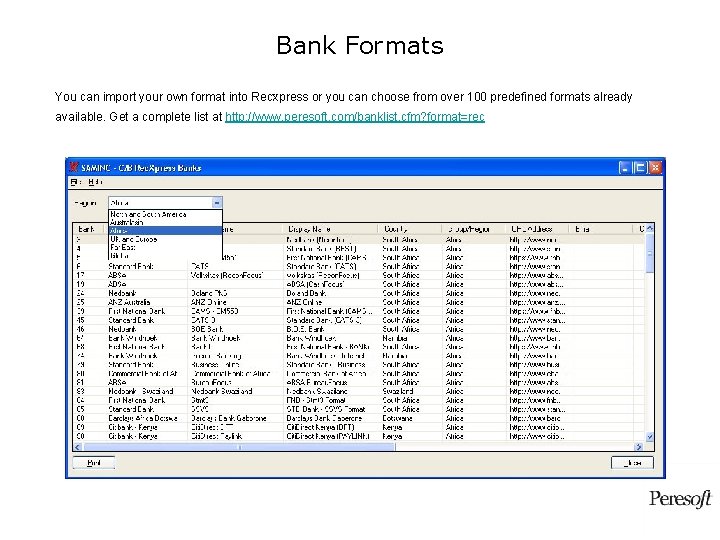720x540 pixels.
Task: Click the horizontal scrollbar left arrow
Action: click(x=78, y=447)
